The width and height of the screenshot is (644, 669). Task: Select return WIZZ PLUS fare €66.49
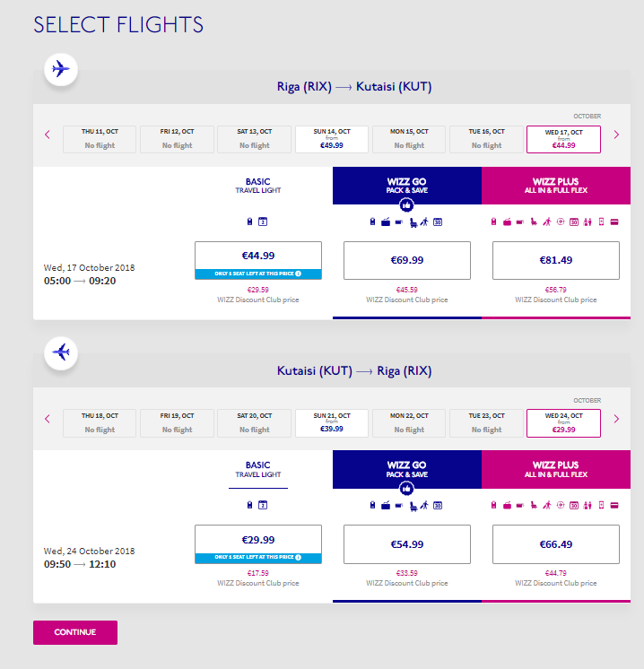pos(556,544)
